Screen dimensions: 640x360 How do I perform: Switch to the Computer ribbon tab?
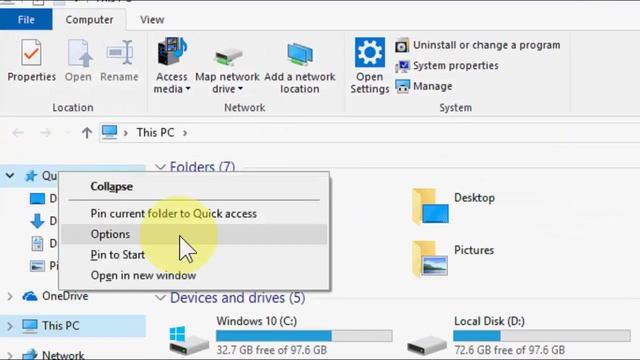[89, 20]
